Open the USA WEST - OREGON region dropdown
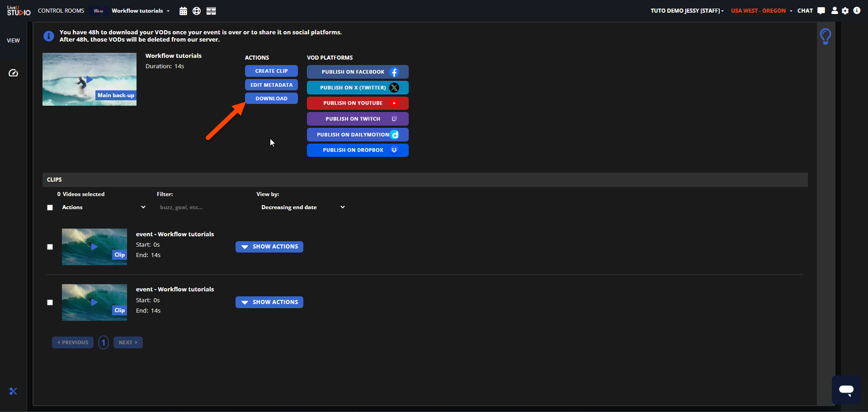 pos(762,11)
